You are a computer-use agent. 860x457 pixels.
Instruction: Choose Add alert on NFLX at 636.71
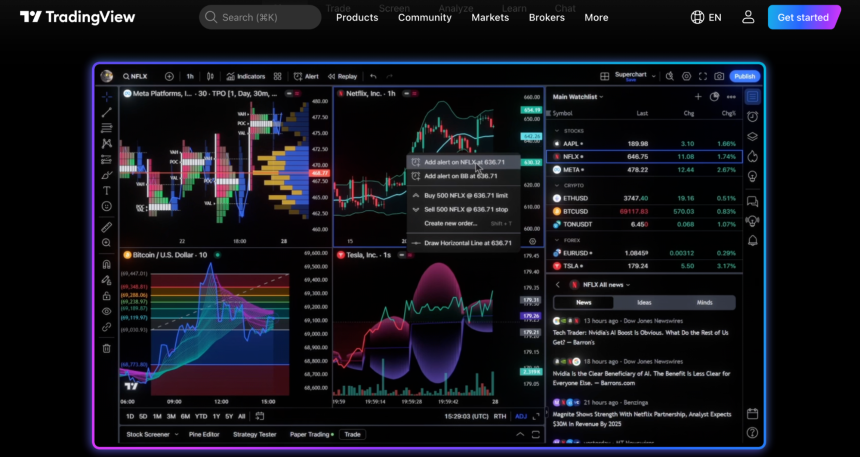pos(464,162)
